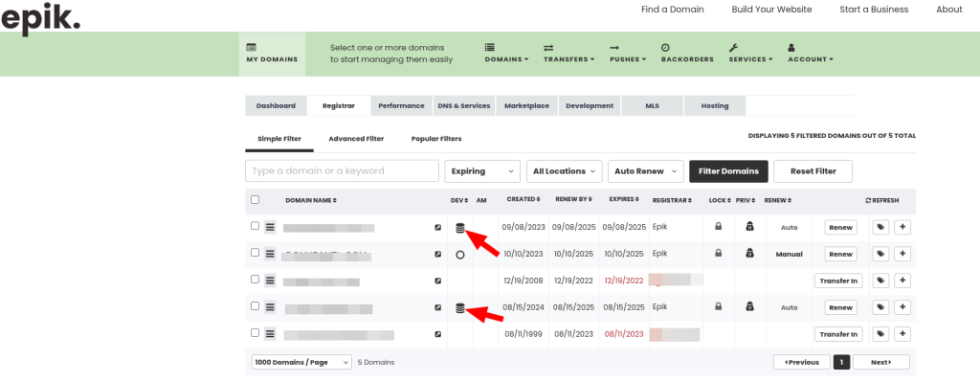This screenshot has width=980, height=382.
Task: Open the Backorders clock icon menu
Action: tap(687, 54)
